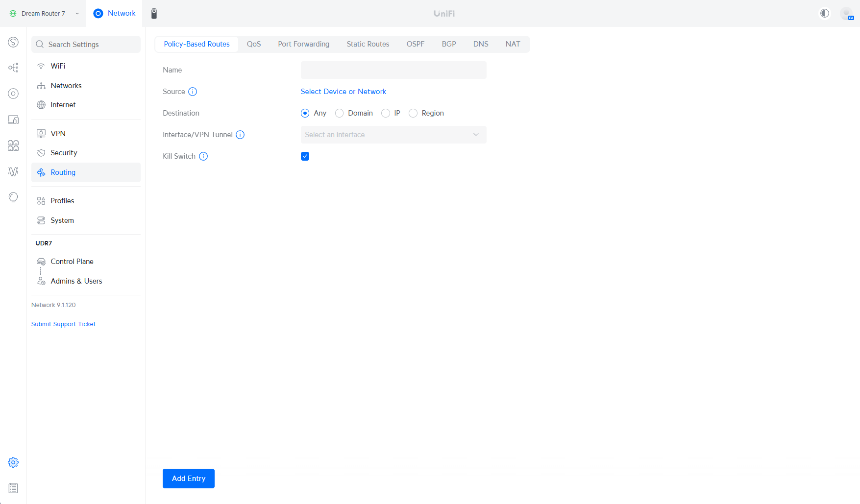The height and width of the screenshot is (504, 860).
Task: Open the Insights bulb icon in left rail
Action: tap(13, 197)
